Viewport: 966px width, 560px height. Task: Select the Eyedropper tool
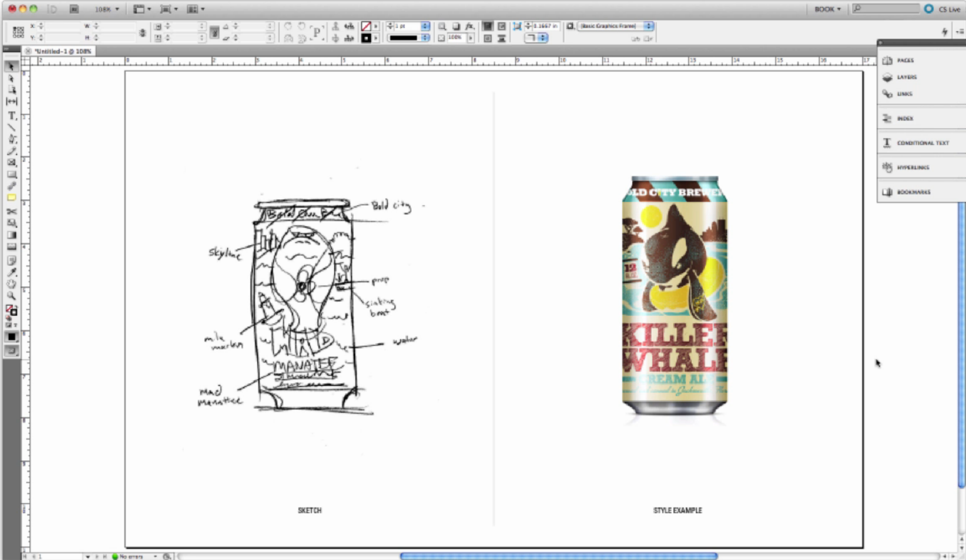tap(11, 272)
